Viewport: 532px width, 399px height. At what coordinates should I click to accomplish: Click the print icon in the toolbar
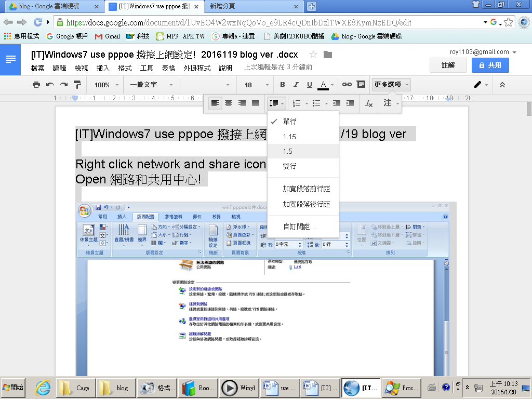click(36, 85)
